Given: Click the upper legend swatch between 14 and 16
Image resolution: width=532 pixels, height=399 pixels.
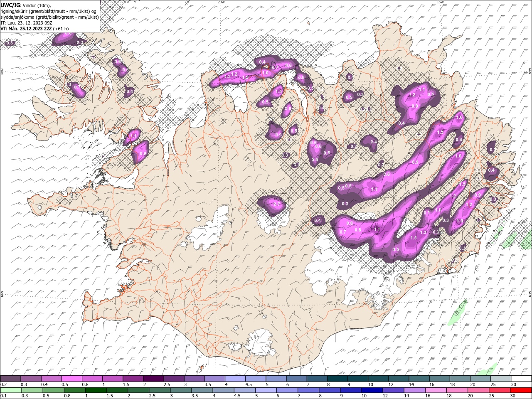Looking at the screenshot, I should pyautogui.click(x=419, y=379).
